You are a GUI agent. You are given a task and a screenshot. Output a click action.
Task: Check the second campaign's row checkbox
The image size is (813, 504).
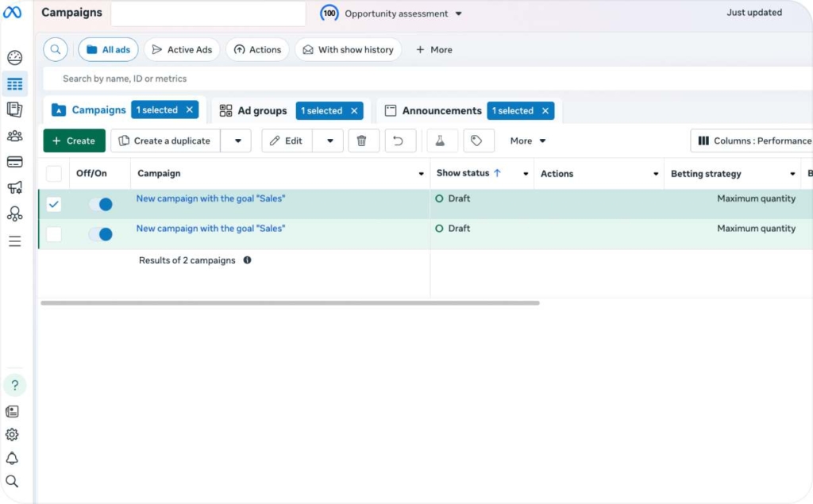pyautogui.click(x=53, y=233)
